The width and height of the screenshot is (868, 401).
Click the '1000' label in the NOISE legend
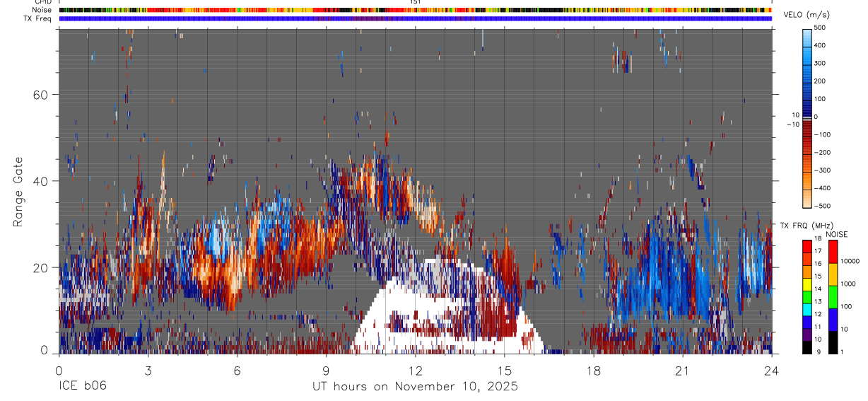tap(848, 284)
